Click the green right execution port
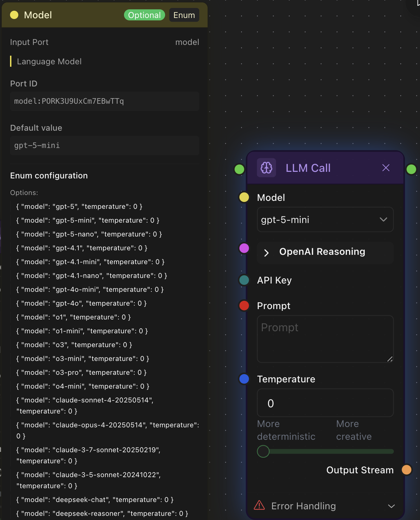This screenshot has width=420, height=520. point(411,169)
